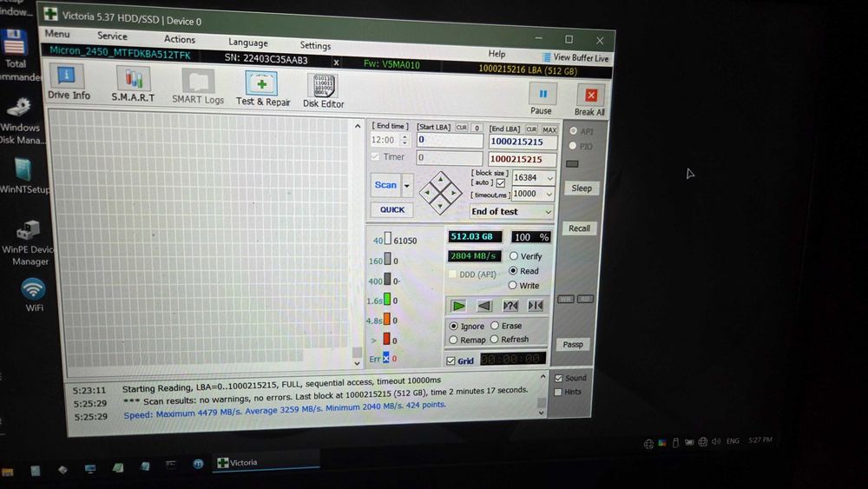Open the Help menu

tap(496, 54)
